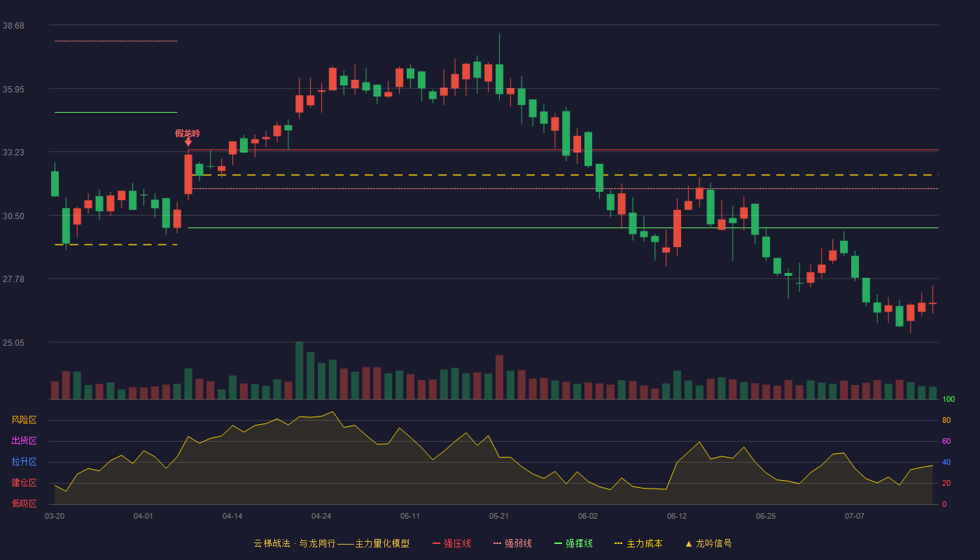Toggle the 强撑线 green legend entry
Viewport: 980px width, 560px height.
coord(573,543)
